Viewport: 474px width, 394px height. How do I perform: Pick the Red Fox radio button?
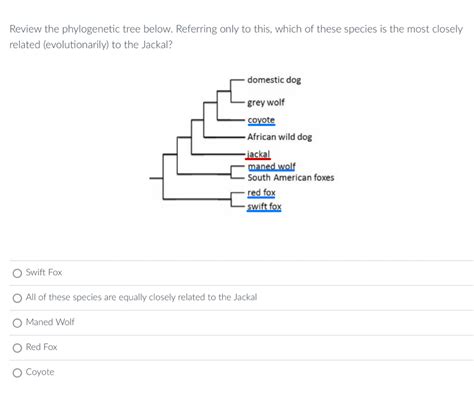[17, 348]
